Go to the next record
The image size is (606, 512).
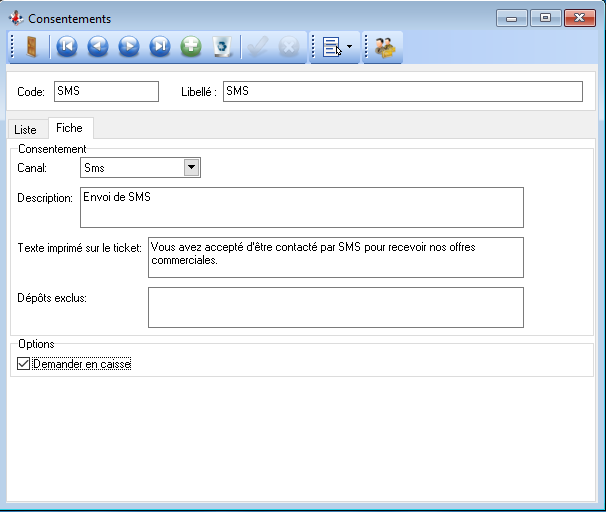coord(129,47)
